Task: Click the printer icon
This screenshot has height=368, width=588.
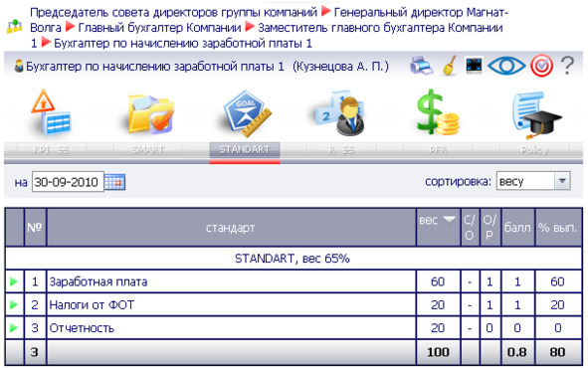Action: 422,66
